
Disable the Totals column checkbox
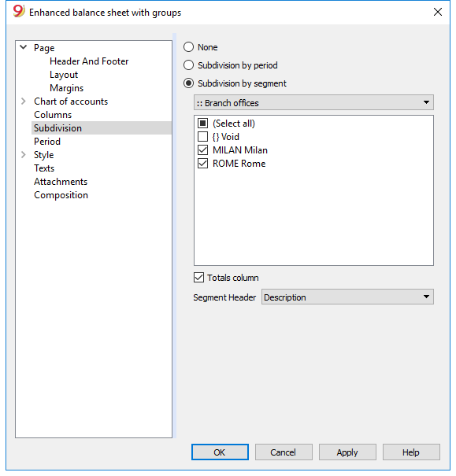[x=198, y=278]
